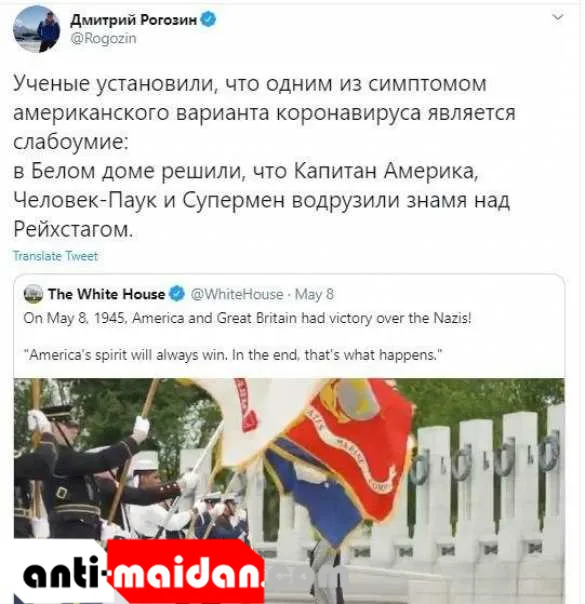Expand the tweet options chevron menu
This screenshot has width=585, height=604.
[x=558, y=17]
